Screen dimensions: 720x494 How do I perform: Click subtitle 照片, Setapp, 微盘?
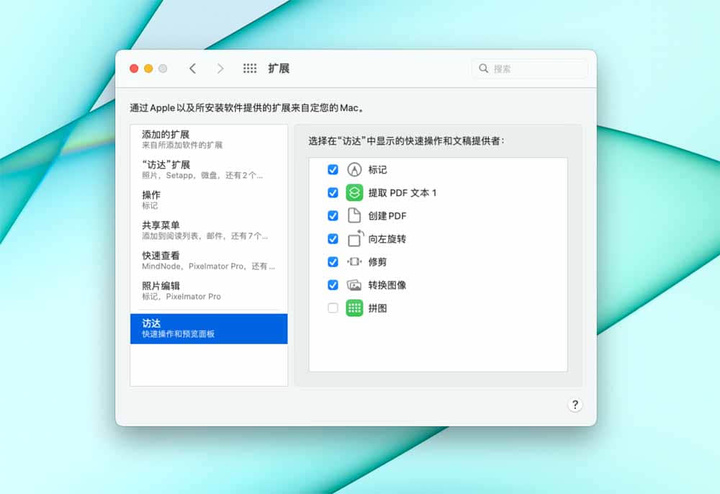coord(202,175)
